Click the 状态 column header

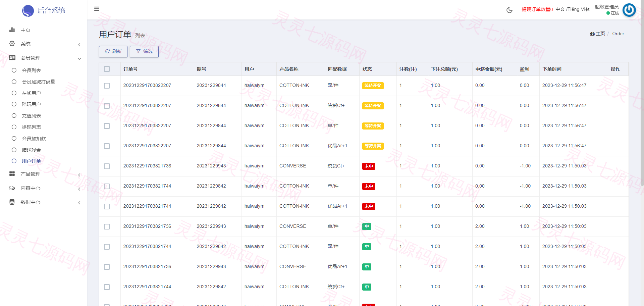(367, 69)
